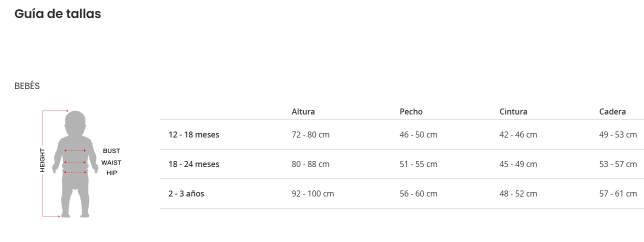Click the 92 - 100 cm height cell
644x242 pixels.
(312, 193)
